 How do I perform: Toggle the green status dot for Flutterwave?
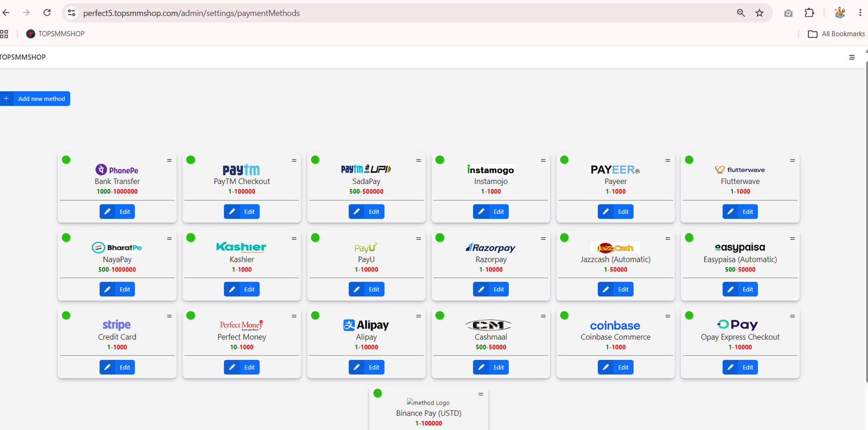(689, 160)
